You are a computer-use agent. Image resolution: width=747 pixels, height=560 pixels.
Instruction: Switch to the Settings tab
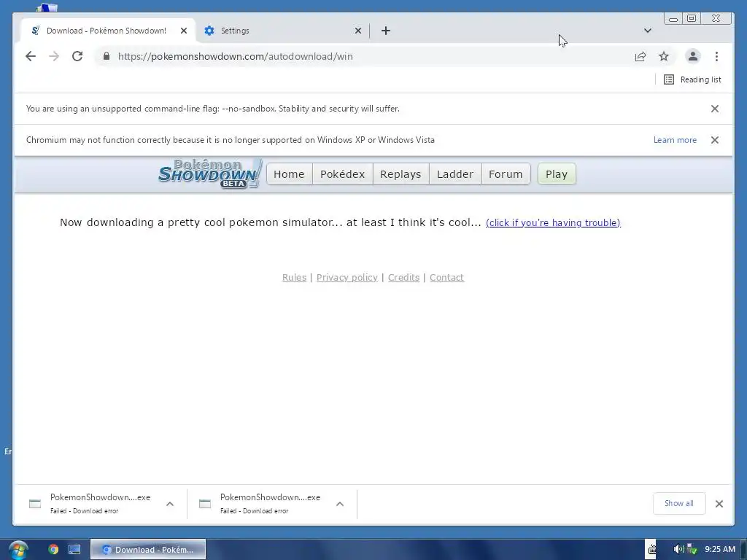tap(283, 31)
